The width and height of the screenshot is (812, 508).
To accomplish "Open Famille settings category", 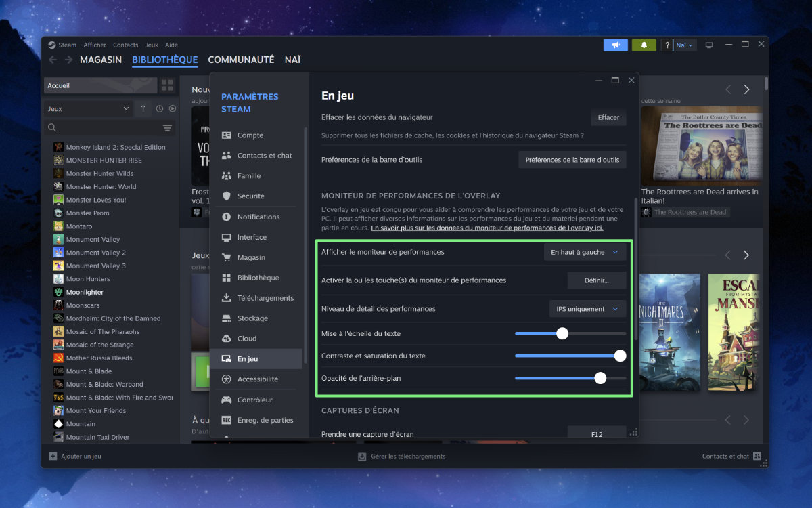I will (256, 176).
